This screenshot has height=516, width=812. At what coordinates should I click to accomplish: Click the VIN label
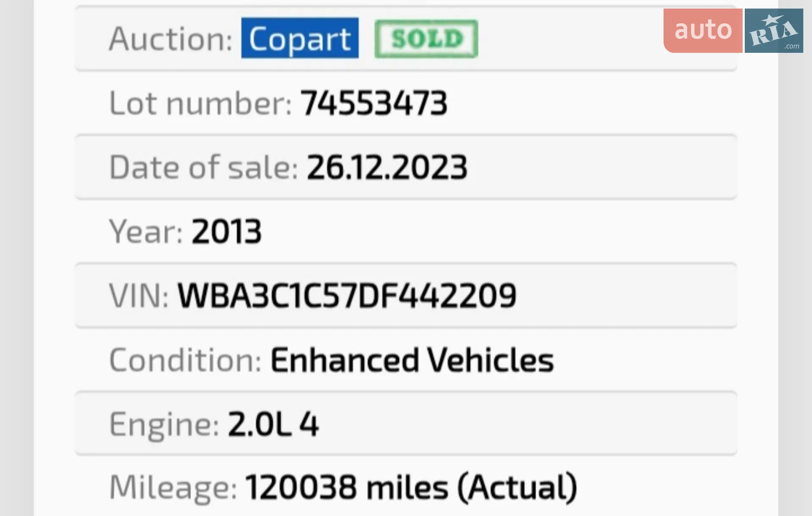point(139,295)
